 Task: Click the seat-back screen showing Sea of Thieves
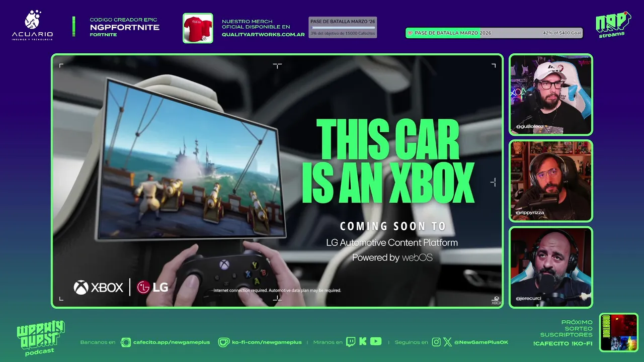[191, 161]
